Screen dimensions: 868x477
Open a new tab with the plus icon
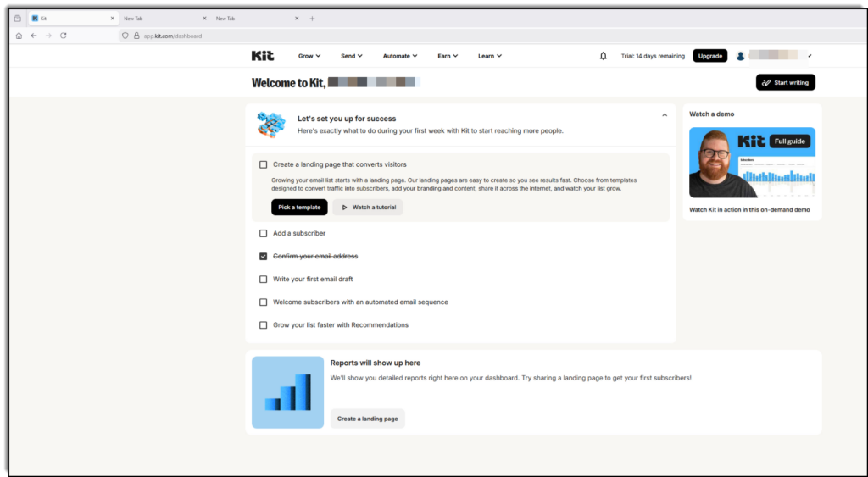312,19
